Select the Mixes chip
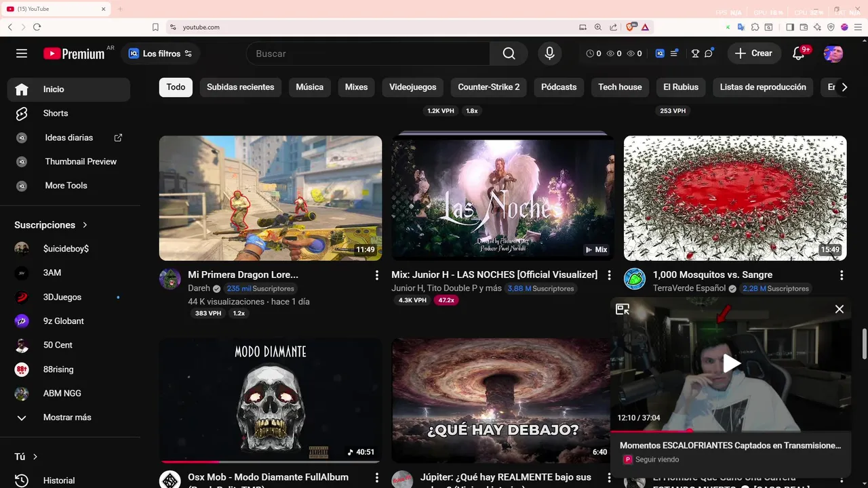This screenshot has height=488, width=868. pyautogui.click(x=356, y=87)
